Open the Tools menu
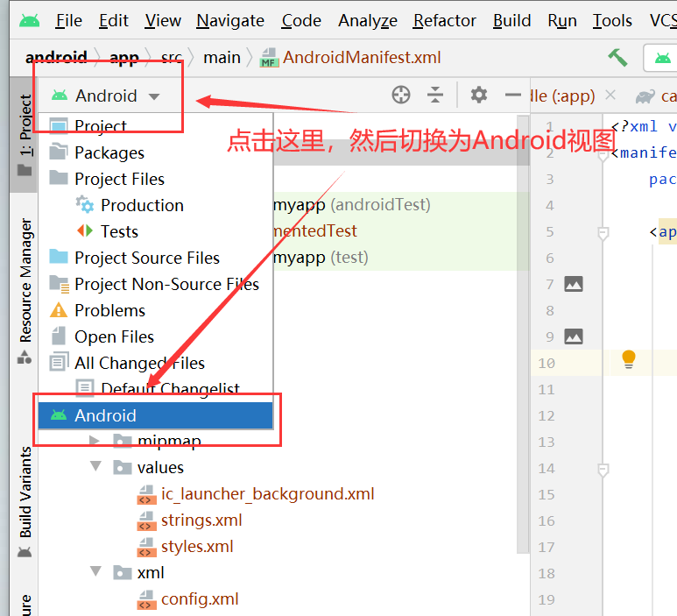 pos(612,21)
